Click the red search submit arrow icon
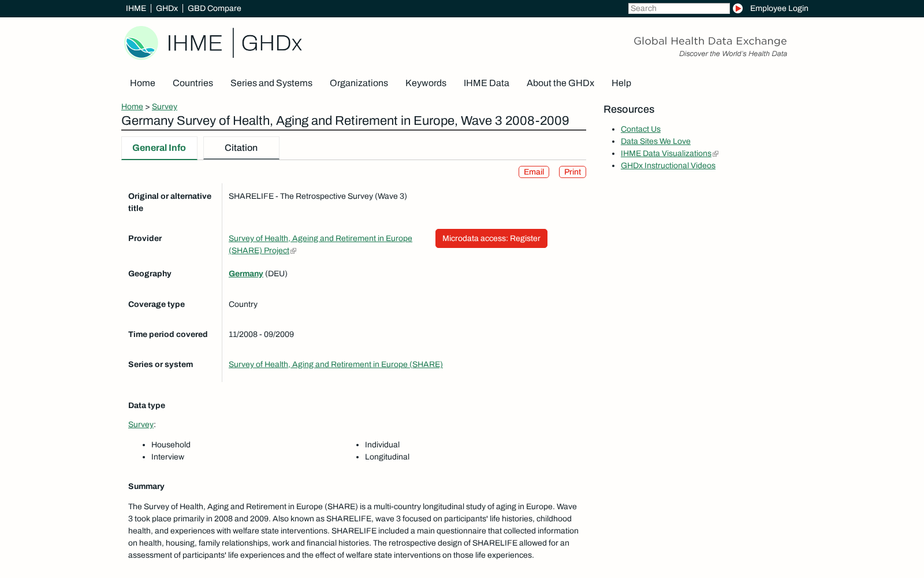The height and width of the screenshot is (578, 924). tap(737, 8)
